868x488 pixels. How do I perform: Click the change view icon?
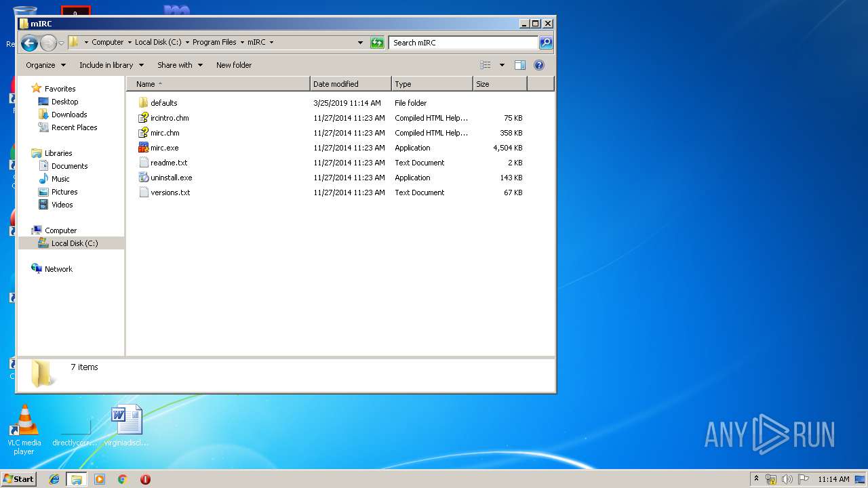tap(486, 65)
